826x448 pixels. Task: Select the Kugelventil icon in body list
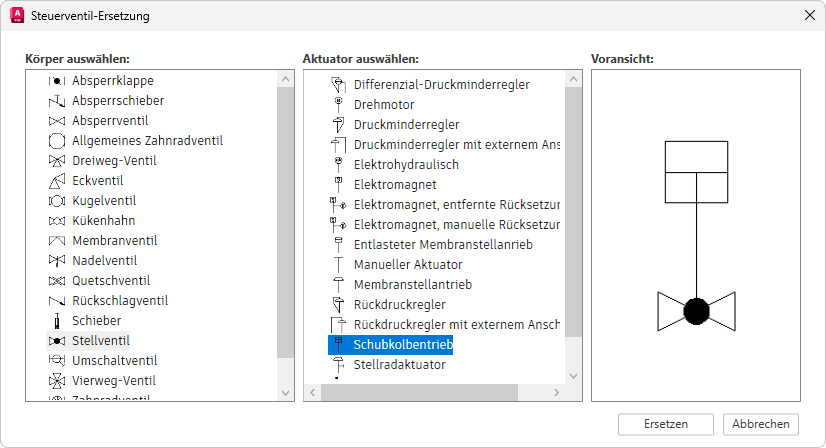(57, 200)
